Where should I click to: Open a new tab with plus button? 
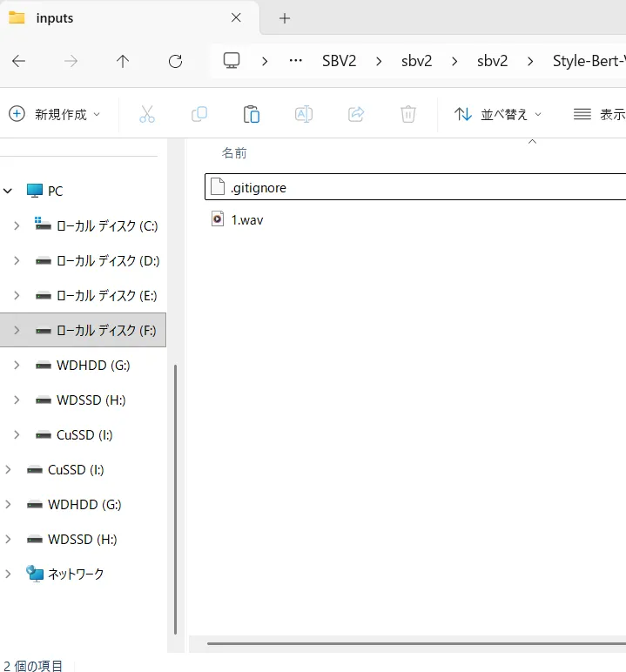click(284, 18)
